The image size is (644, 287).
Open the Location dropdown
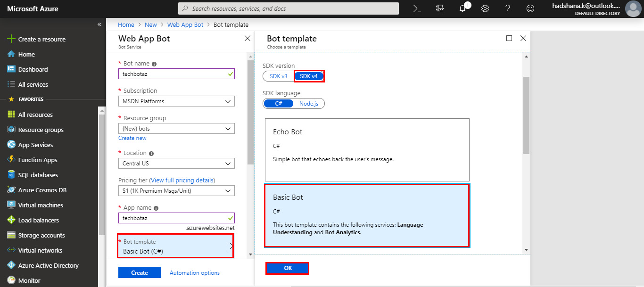point(176,164)
